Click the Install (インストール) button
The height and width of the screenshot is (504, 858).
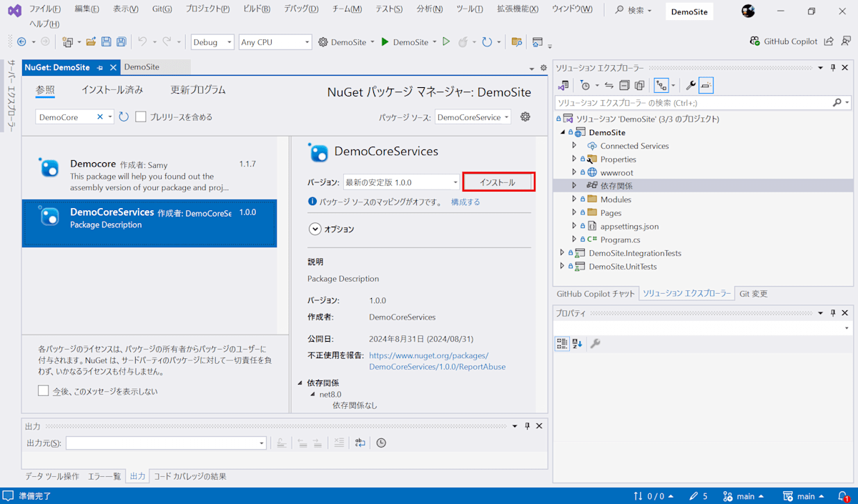(x=498, y=182)
